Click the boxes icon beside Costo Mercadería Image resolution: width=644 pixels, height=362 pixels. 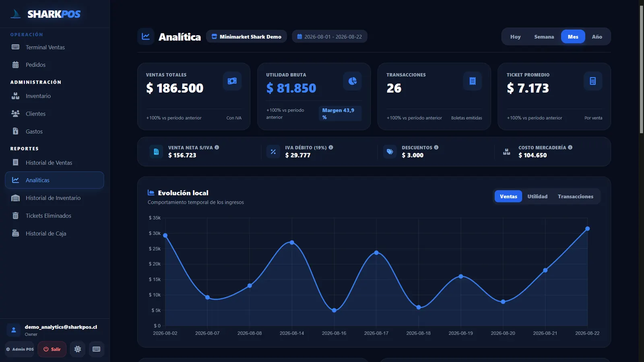coord(506,152)
